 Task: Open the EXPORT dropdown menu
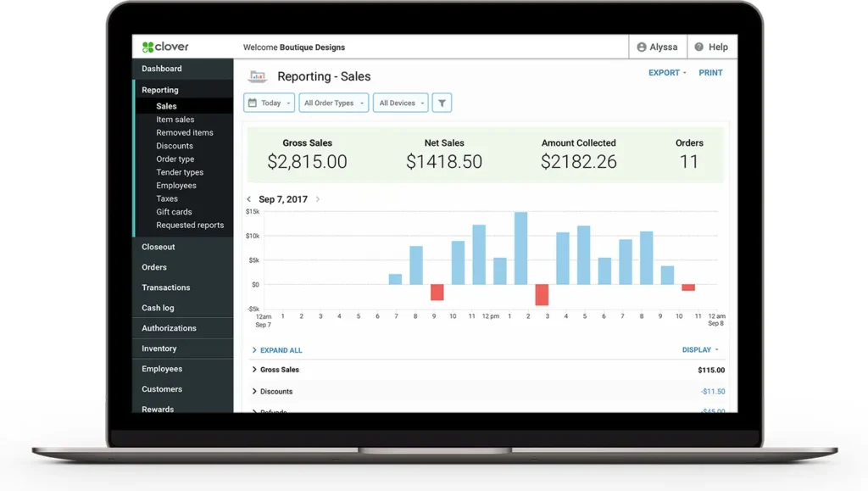[667, 73]
